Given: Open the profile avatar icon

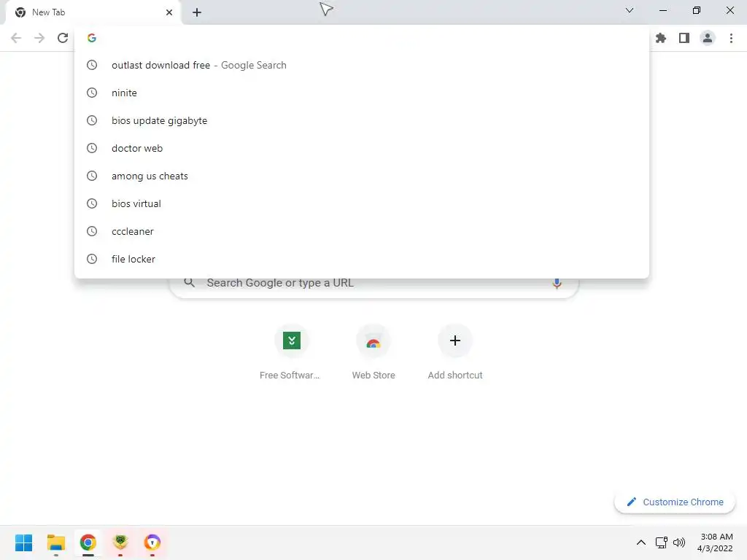Looking at the screenshot, I should click(x=708, y=38).
